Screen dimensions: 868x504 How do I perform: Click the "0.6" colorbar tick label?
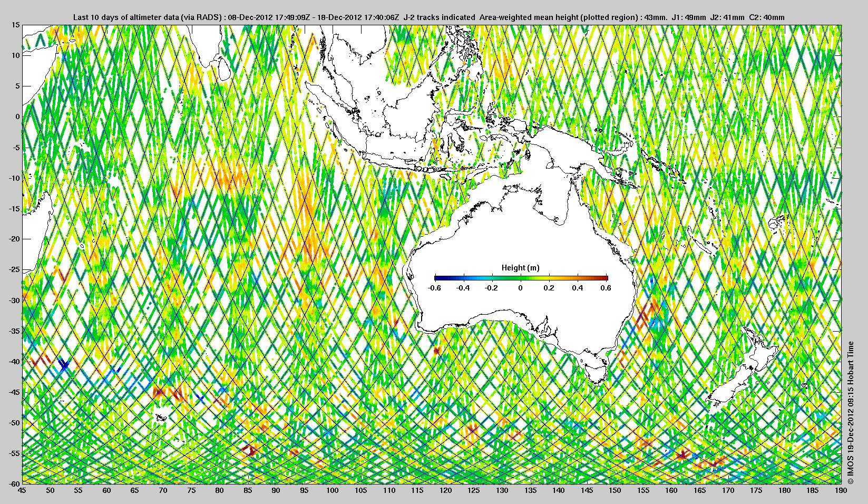tap(606, 288)
